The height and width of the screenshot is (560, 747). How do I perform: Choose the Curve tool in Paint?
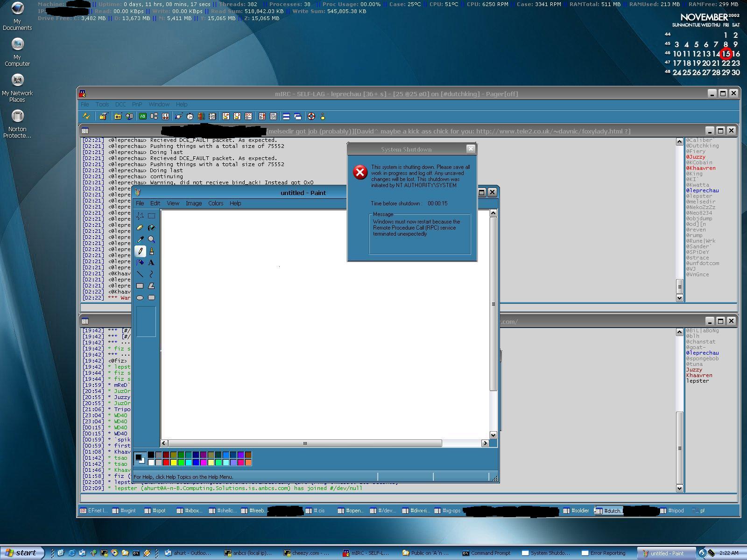click(151, 274)
